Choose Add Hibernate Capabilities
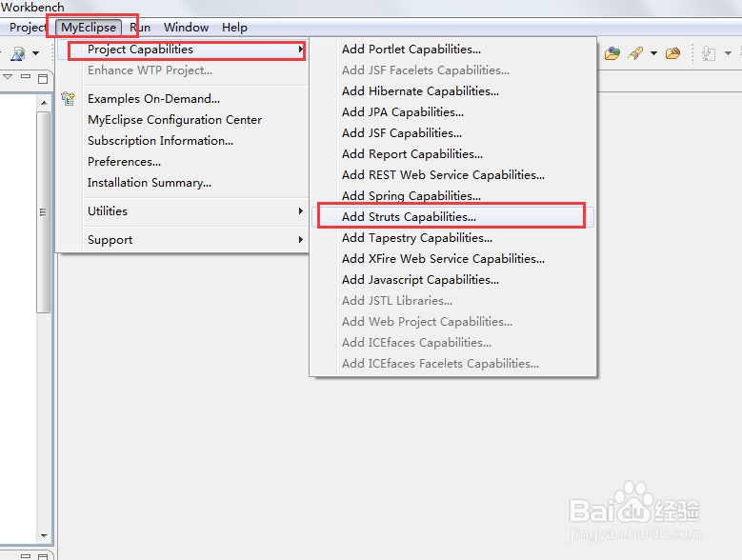 pyautogui.click(x=452, y=90)
